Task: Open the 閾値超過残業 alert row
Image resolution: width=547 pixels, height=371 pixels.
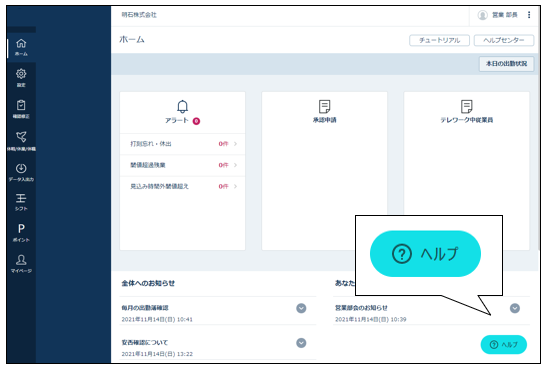Action: click(x=182, y=165)
